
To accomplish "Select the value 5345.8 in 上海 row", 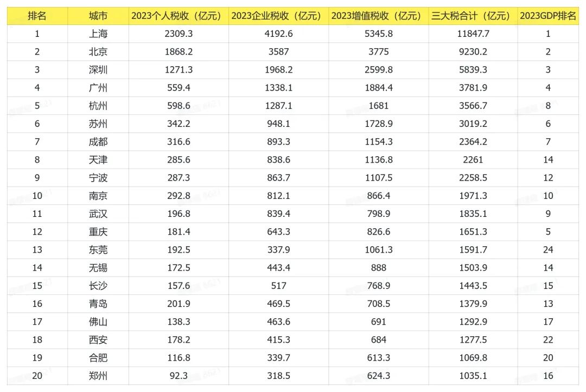I will [379, 34].
